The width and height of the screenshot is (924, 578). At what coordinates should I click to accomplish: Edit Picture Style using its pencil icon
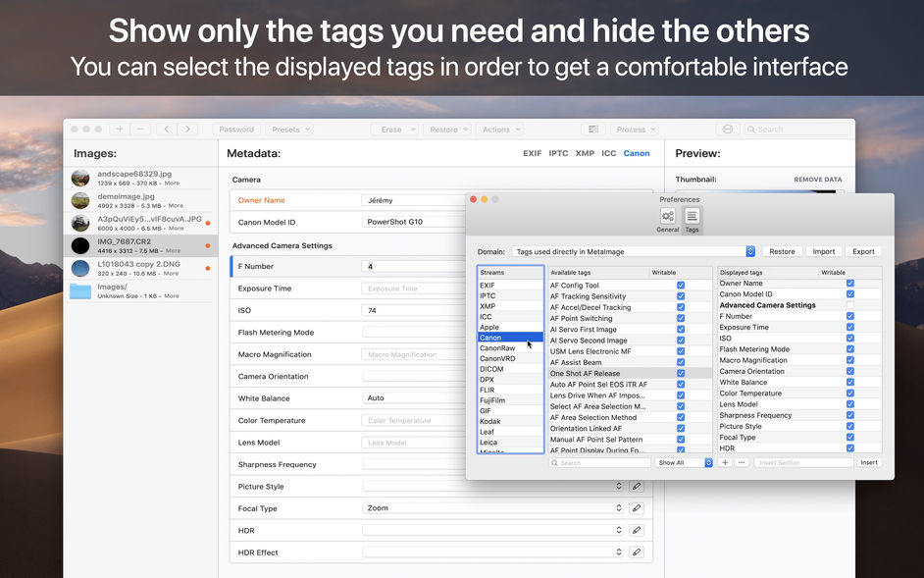click(637, 486)
